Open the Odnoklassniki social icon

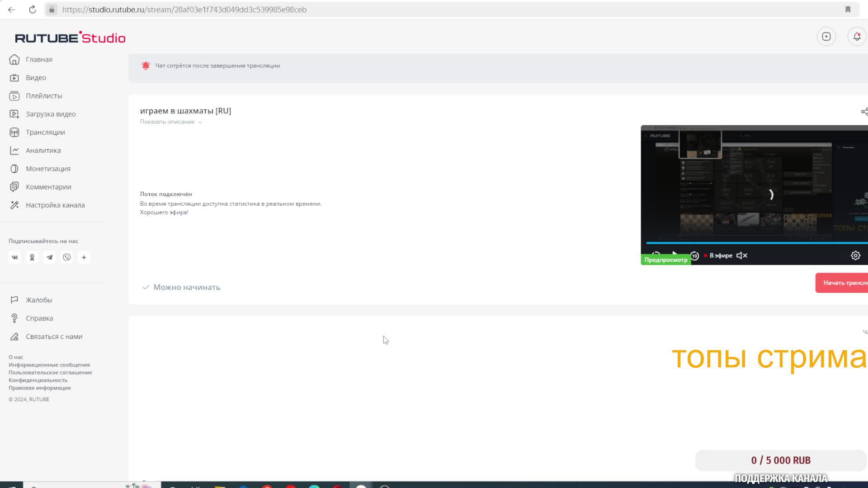pos(32,257)
